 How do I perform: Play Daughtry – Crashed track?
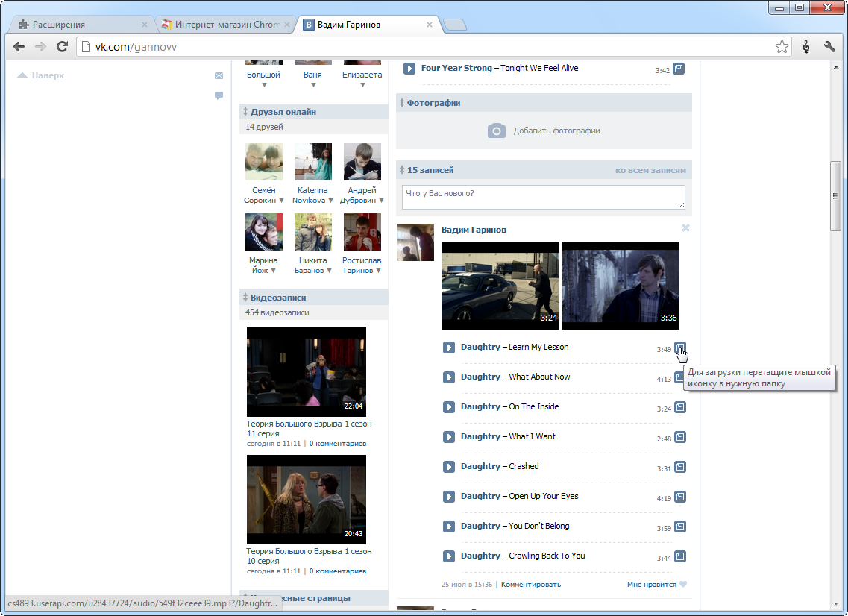[449, 466]
